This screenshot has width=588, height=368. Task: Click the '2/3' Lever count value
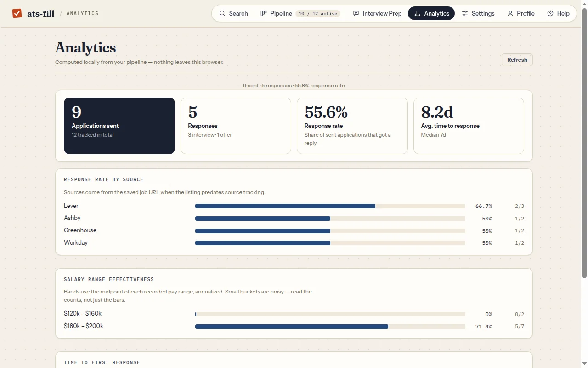tap(520, 206)
